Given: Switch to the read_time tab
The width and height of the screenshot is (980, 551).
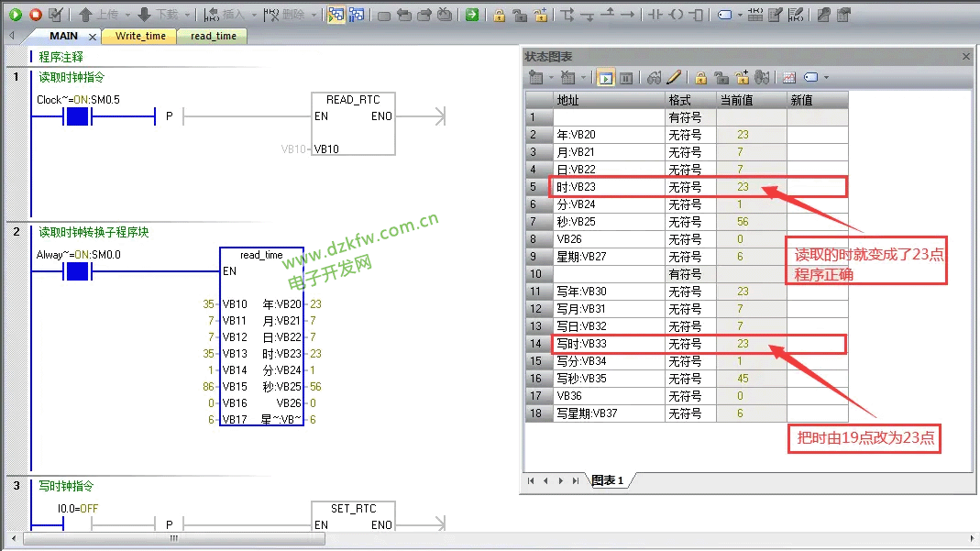Looking at the screenshot, I should coord(213,36).
